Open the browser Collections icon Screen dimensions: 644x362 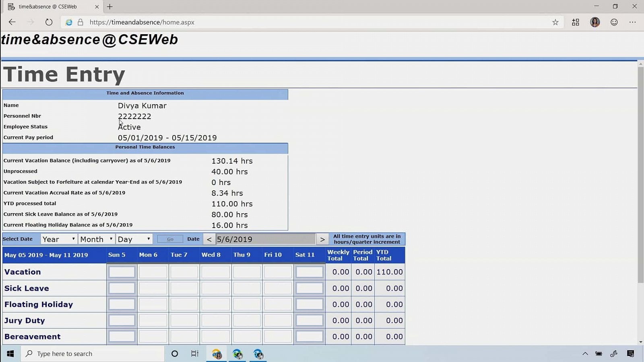click(x=576, y=22)
